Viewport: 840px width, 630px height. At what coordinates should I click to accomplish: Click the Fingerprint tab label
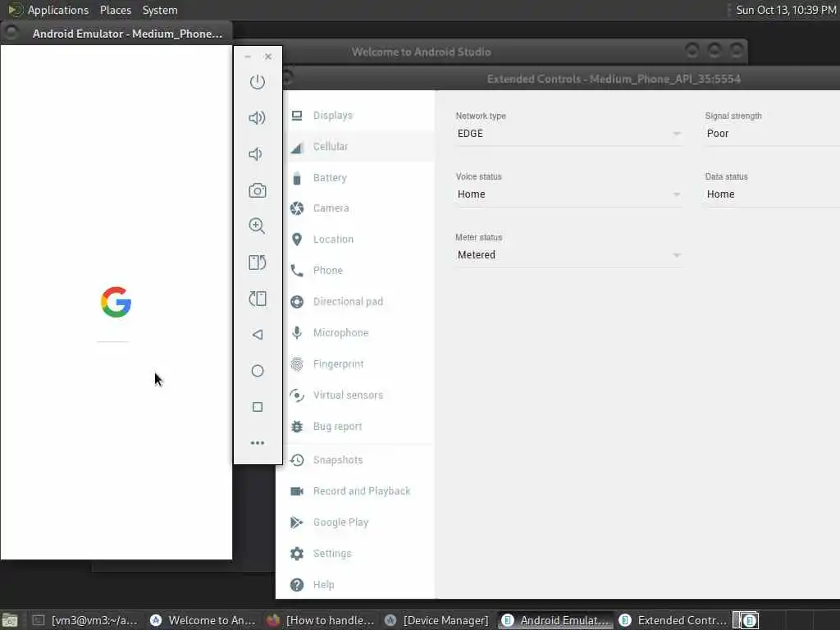[339, 364]
